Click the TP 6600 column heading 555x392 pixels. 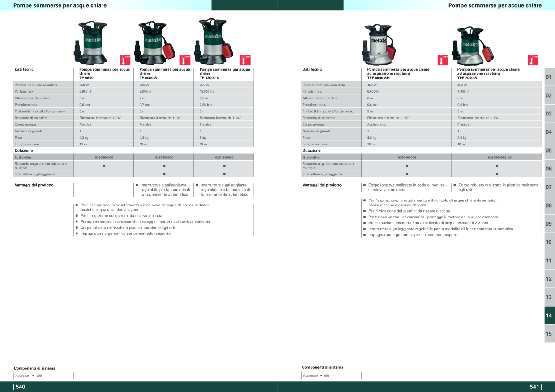(105, 73)
